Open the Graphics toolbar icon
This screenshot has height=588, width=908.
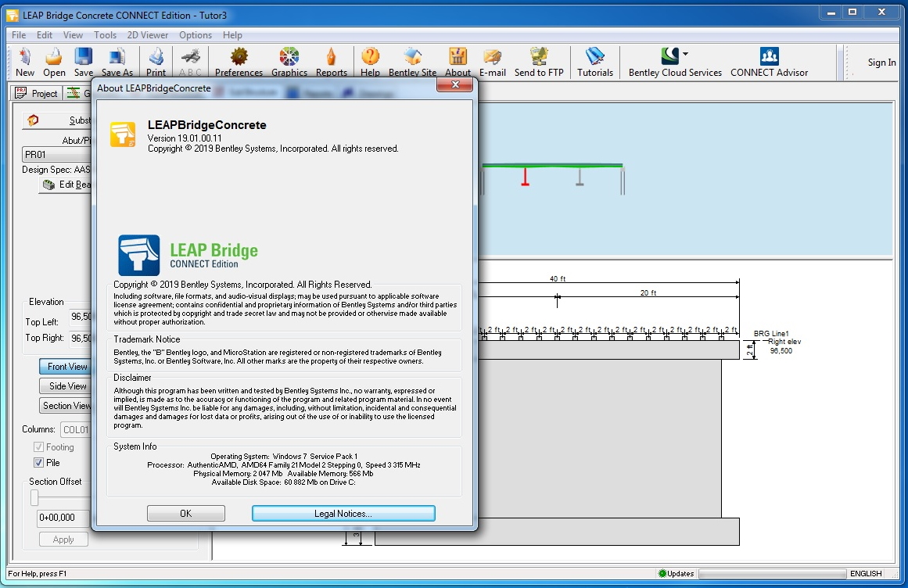pyautogui.click(x=289, y=63)
